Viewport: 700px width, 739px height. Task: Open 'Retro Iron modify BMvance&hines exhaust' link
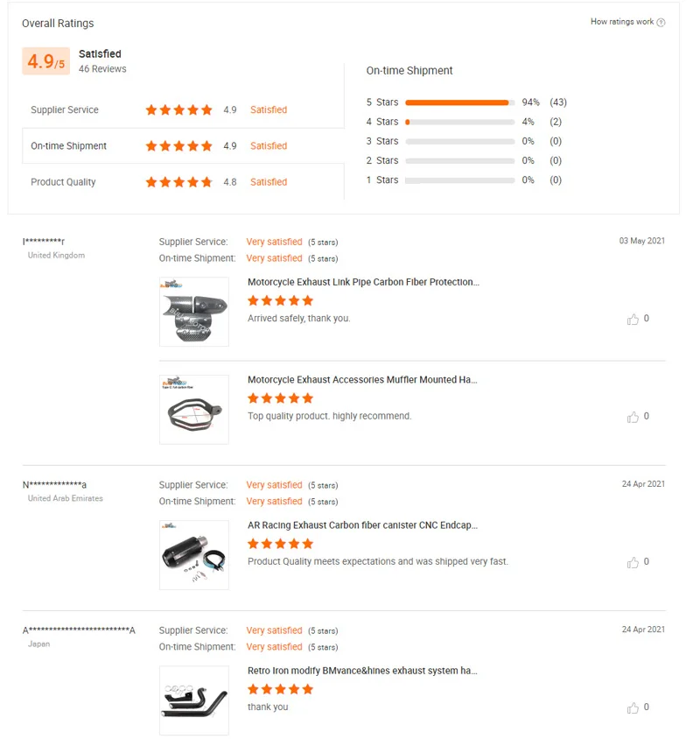362,671
